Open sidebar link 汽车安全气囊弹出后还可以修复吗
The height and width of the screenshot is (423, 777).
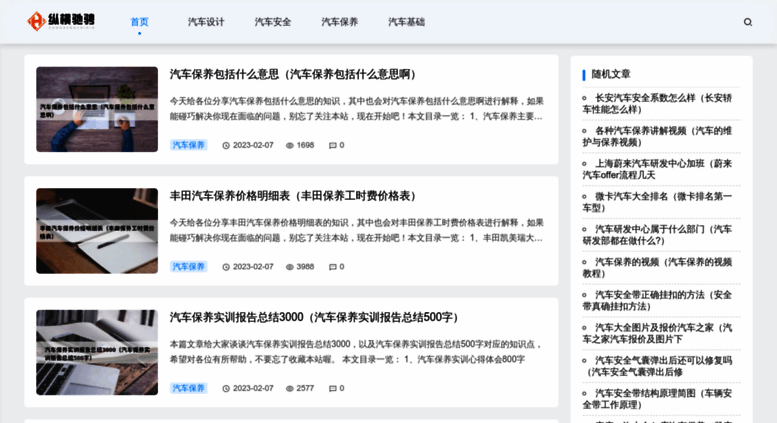(x=657, y=366)
